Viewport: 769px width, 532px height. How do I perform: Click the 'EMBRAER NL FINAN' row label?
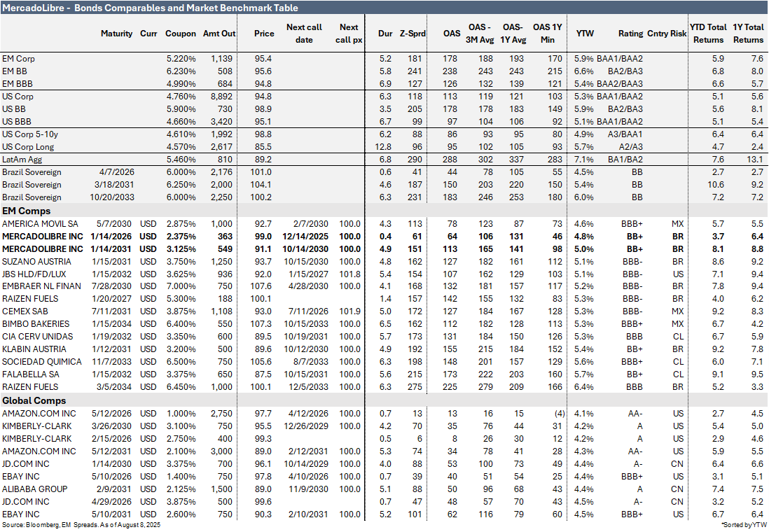tap(42, 286)
